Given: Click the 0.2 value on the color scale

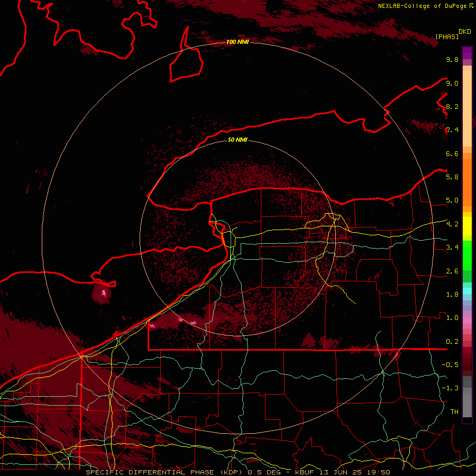Looking at the screenshot, I should click(x=452, y=342).
